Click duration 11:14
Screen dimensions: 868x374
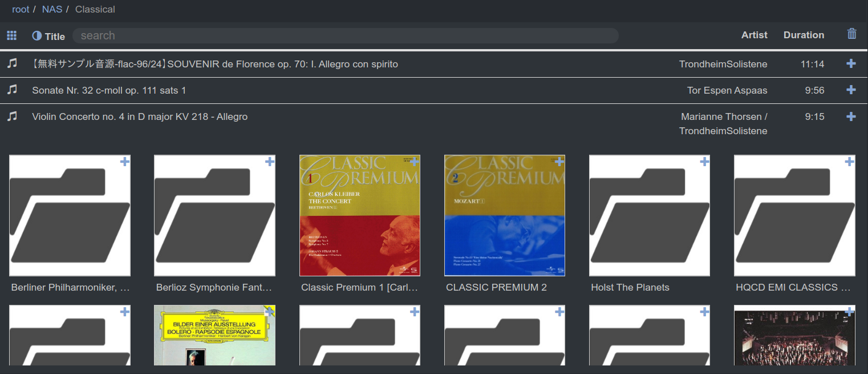(x=812, y=64)
